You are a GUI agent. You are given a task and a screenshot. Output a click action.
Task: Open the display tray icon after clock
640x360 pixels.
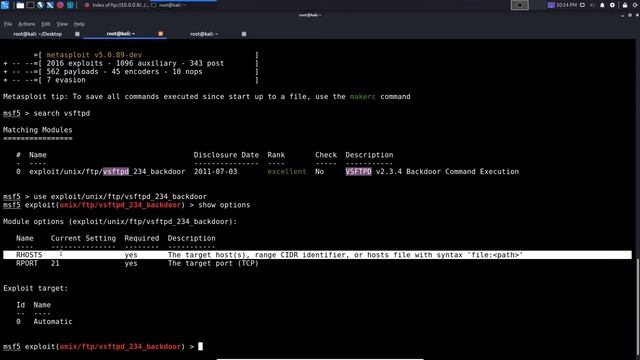point(582,5)
